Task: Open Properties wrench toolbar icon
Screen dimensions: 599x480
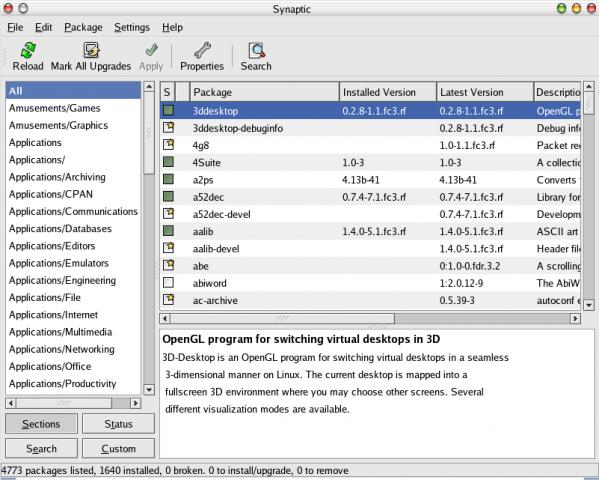Action: point(202,50)
